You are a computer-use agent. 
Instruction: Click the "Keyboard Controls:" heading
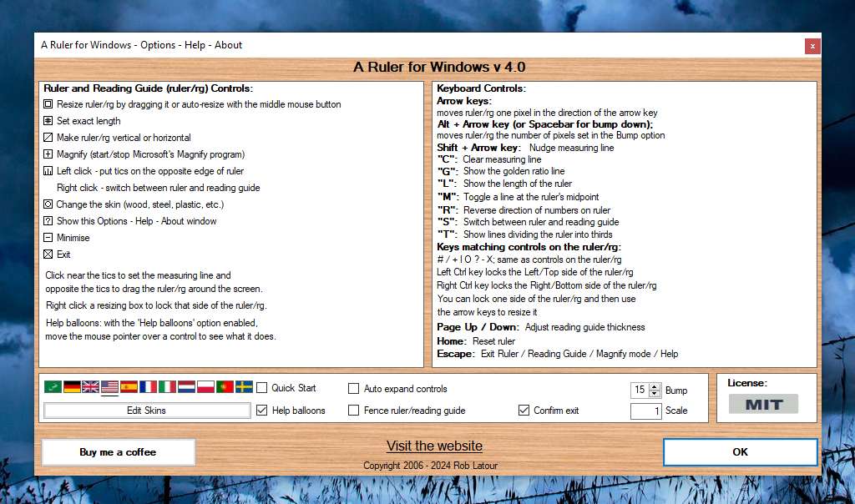pyautogui.click(x=481, y=88)
